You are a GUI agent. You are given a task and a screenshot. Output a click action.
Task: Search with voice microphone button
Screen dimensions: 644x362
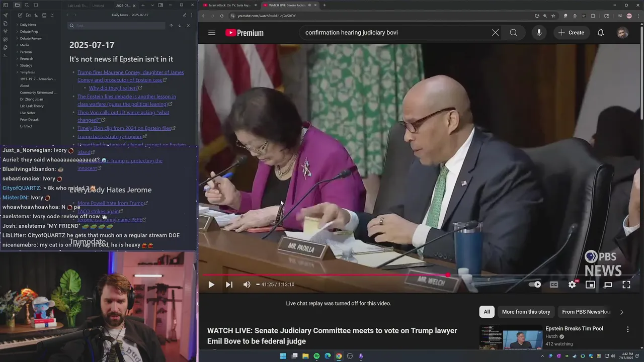[539, 33]
